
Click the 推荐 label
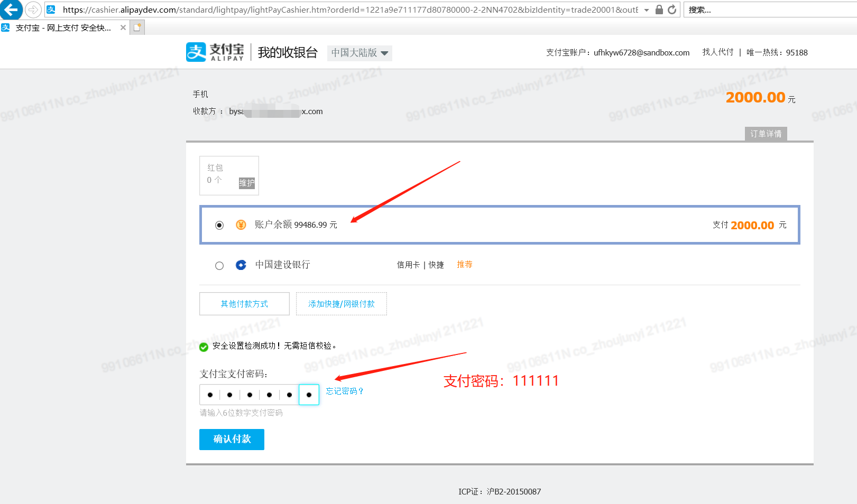click(465, 264)
